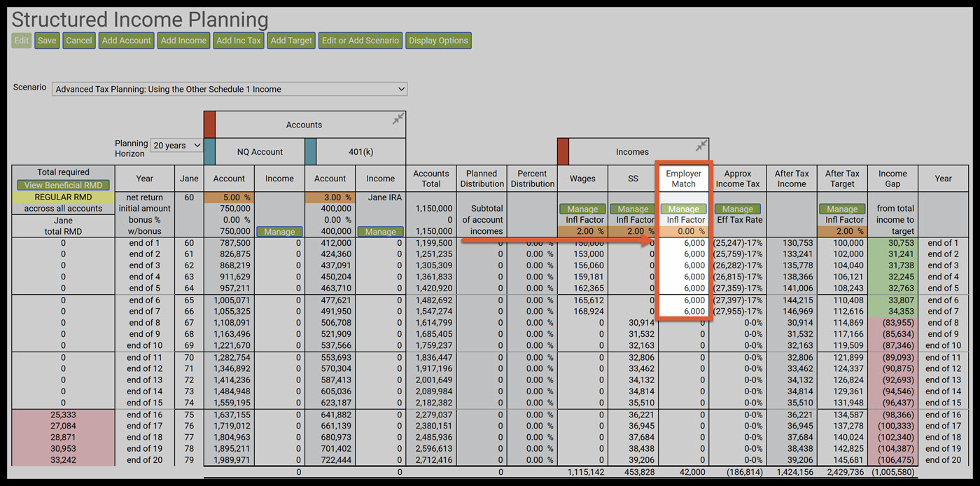Image resolution: width=980 pixels, height=486 pixels.
Task: Click Manage under the Wages column
Action: tap(582, 209)
